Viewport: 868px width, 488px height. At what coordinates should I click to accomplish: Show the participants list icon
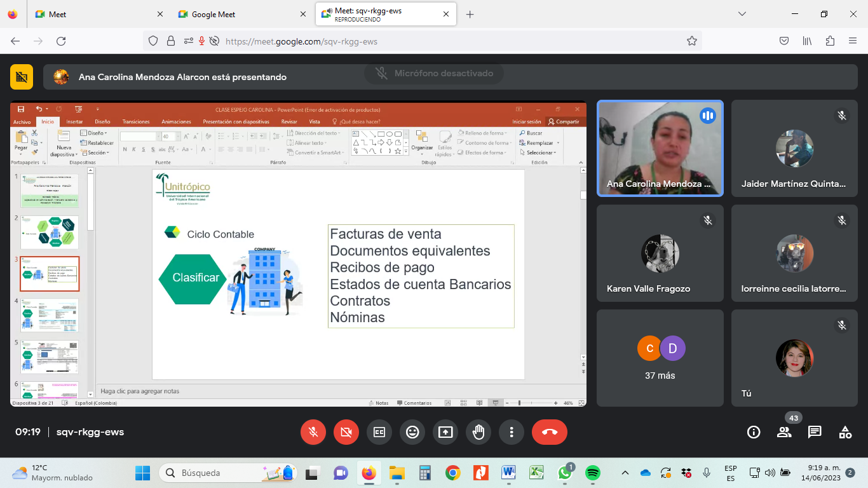click(784, 432)
